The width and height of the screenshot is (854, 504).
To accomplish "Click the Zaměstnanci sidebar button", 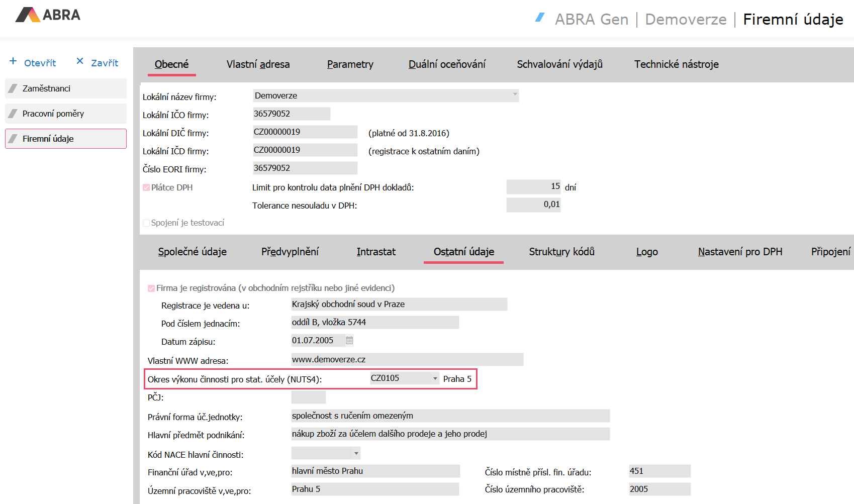I will pos(66,88).
